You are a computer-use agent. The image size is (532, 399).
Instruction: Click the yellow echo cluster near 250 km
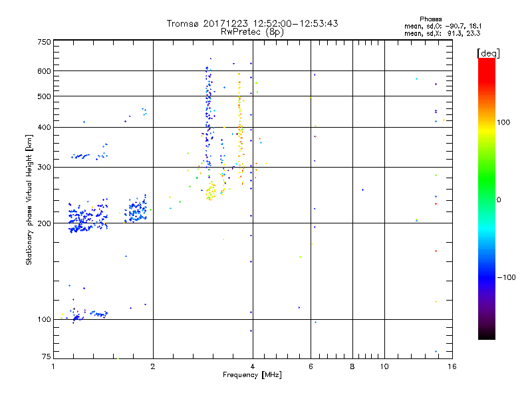(211, 192)
